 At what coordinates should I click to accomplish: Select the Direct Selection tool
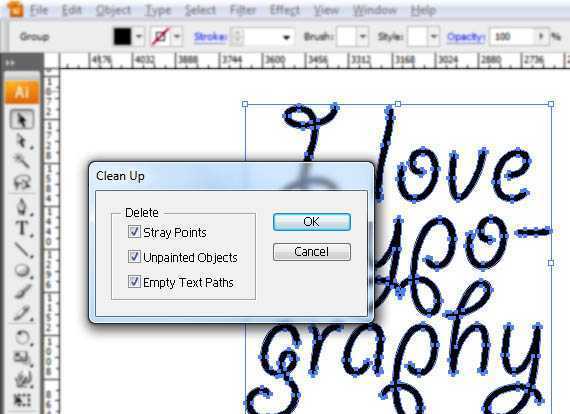[22, 141]
